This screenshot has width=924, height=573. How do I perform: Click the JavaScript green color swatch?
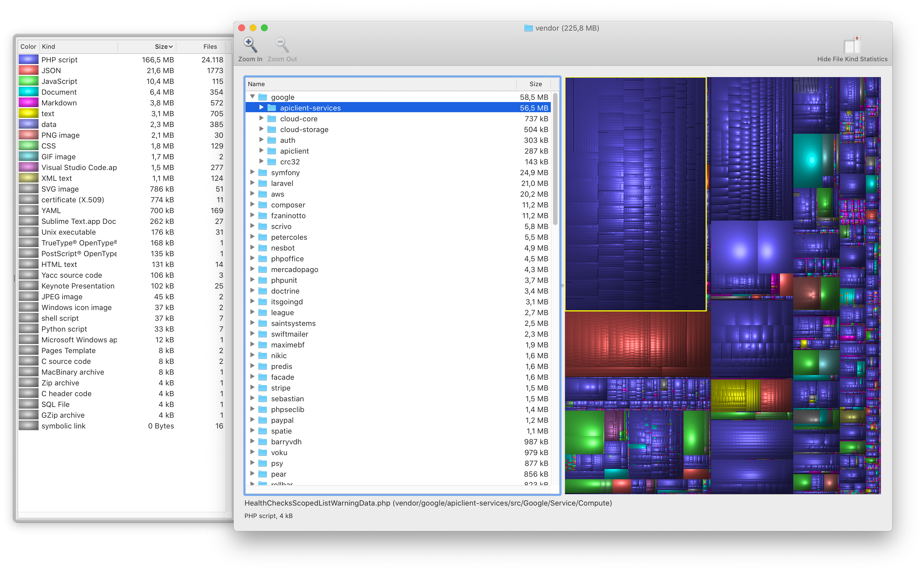28,81
